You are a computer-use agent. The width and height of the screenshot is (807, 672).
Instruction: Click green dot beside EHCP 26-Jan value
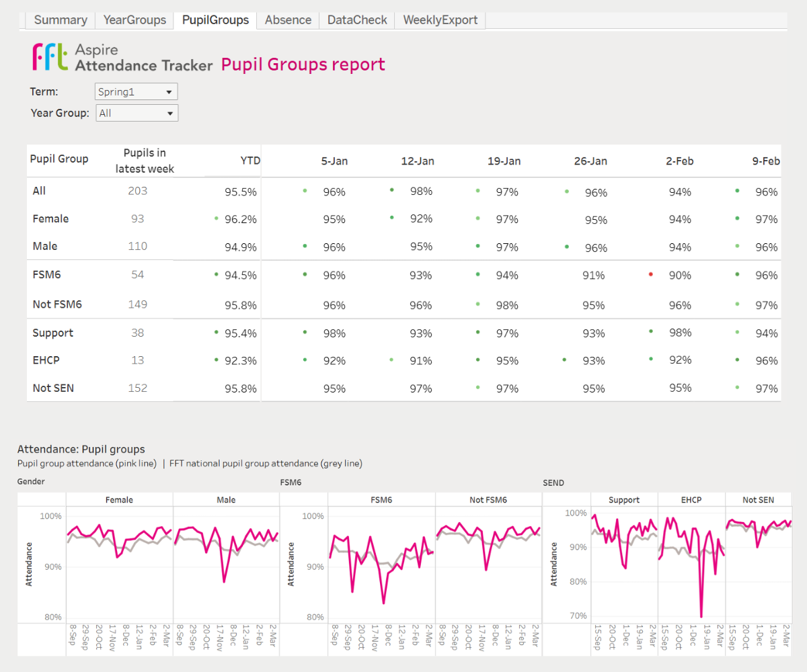point(564,360)
